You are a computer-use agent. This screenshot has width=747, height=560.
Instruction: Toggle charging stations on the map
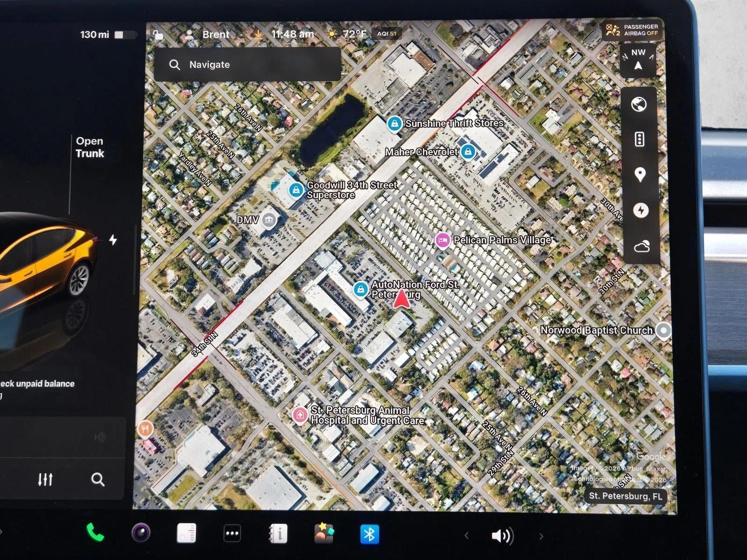641,210
